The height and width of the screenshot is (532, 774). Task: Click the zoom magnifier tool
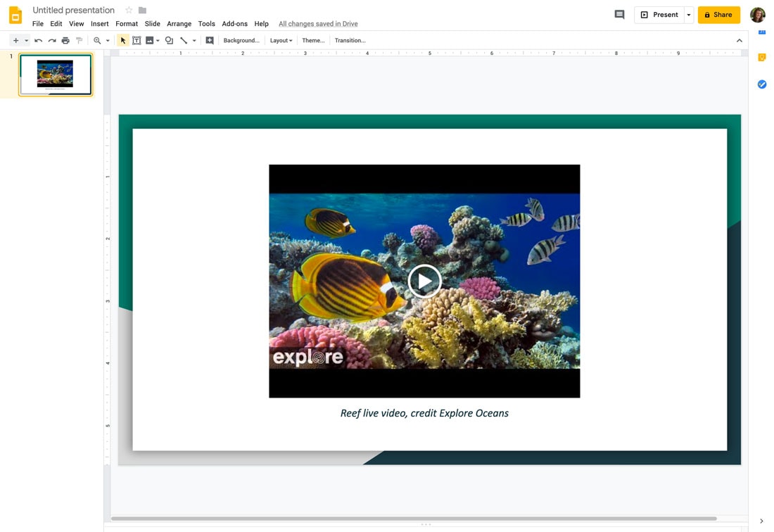(97, 41)
